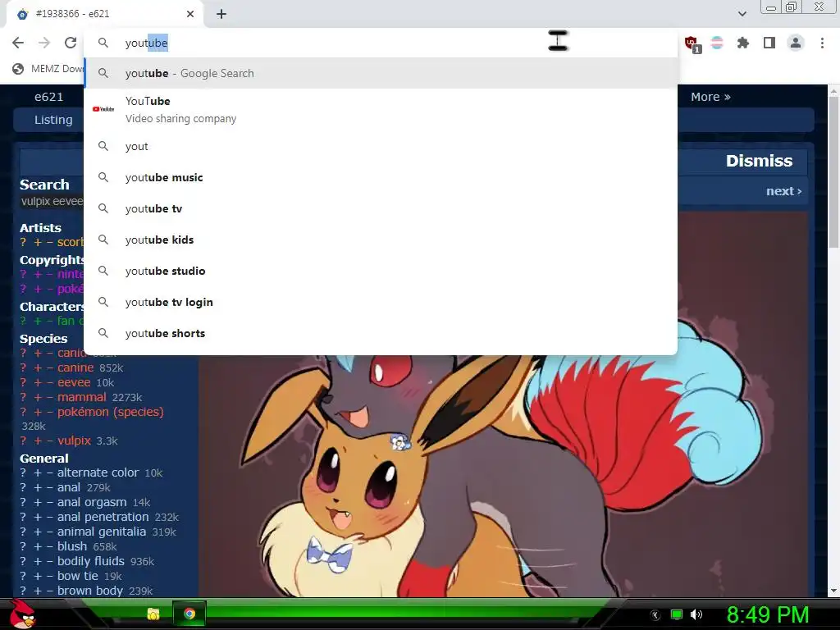This screenshot has height=630, width=840.
Task: Choose the YouTube video sharing company suggestion
Action: coord(381,109)
